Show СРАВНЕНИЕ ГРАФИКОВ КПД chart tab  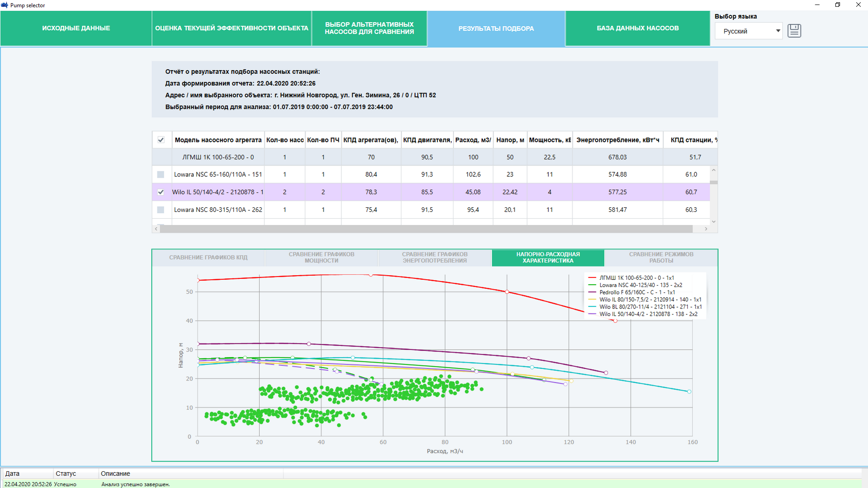tap(208, 258)
